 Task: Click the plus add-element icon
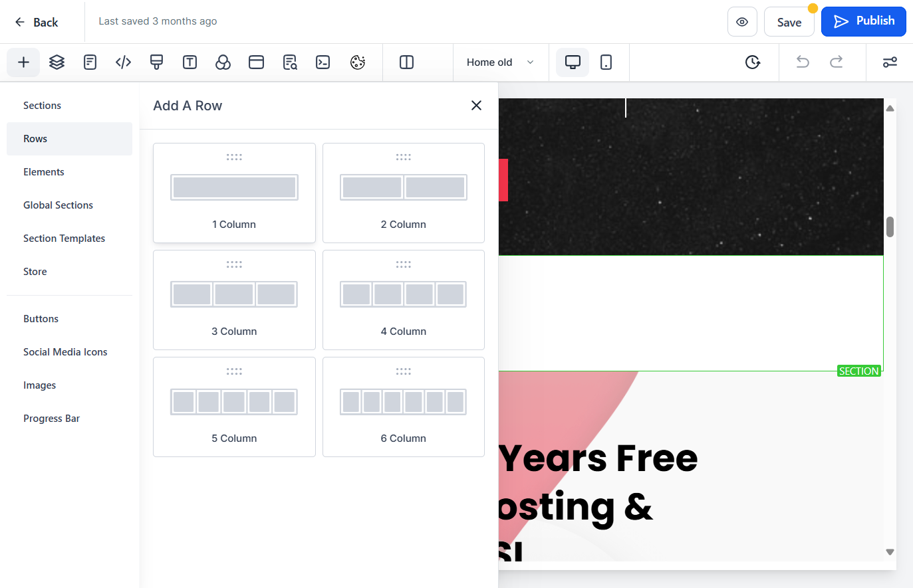click(x=23, y=62)
